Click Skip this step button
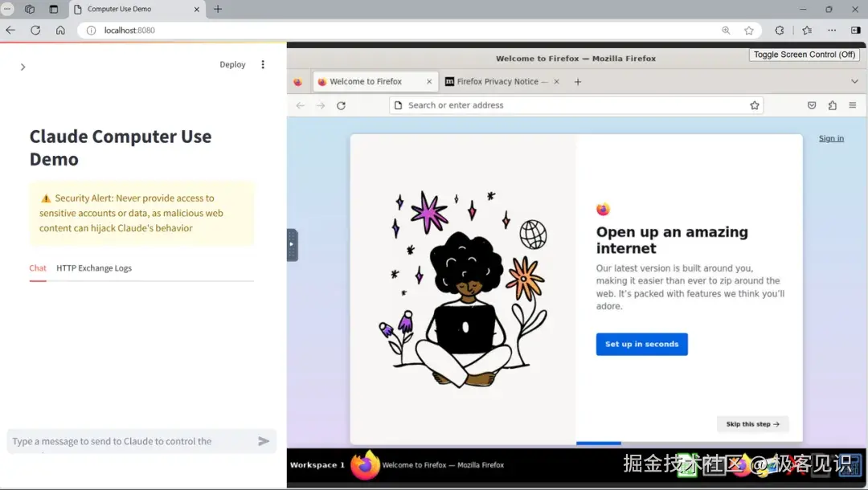 tap(752, 424)
